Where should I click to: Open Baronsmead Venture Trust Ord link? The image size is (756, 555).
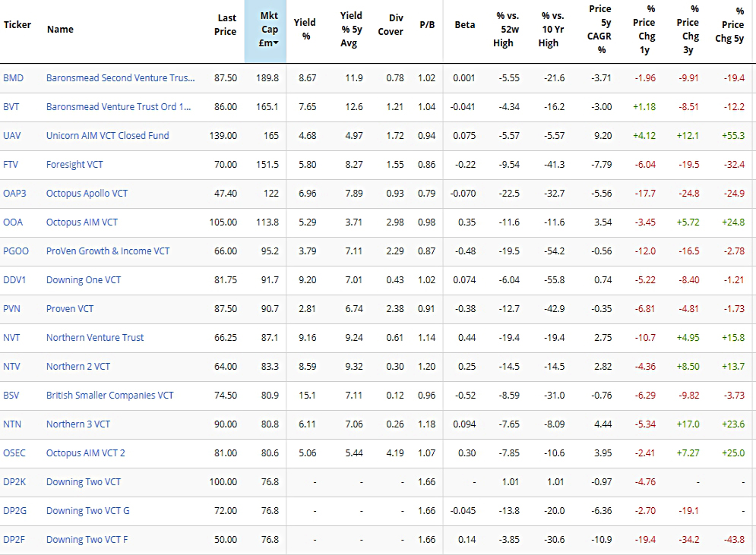tap(119, 107)
